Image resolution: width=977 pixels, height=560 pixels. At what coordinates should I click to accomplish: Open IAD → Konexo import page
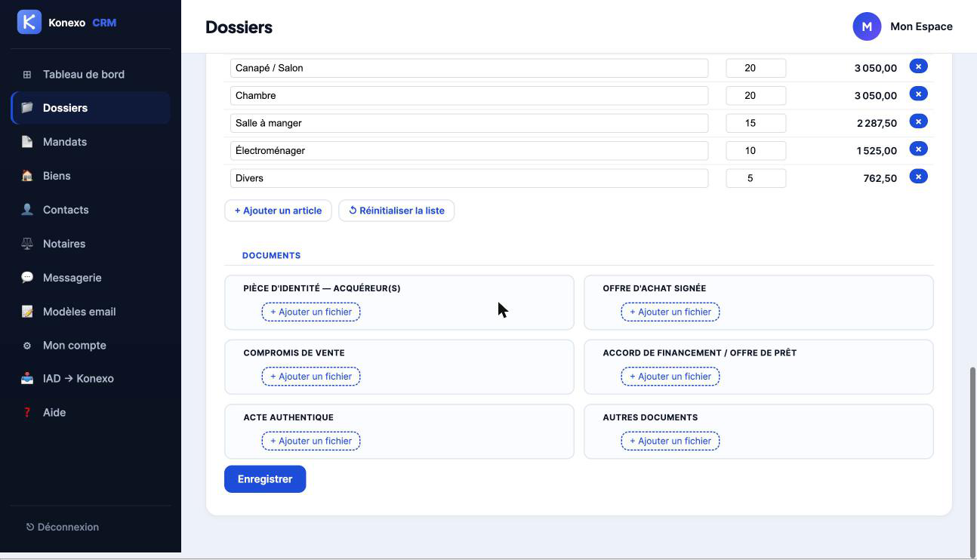[x=91, y=379]
